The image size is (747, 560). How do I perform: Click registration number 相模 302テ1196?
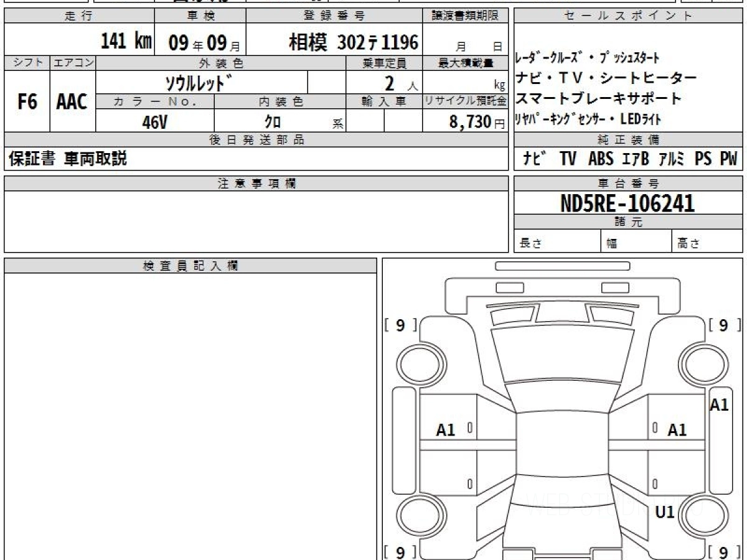[x=353, y=42]
